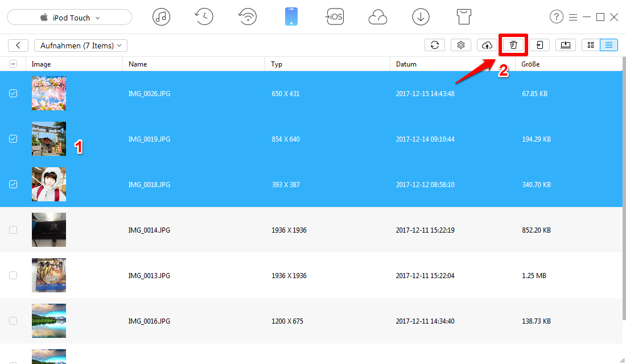Click the refresh button
The image size is (626, 364).
coord(435,45)
